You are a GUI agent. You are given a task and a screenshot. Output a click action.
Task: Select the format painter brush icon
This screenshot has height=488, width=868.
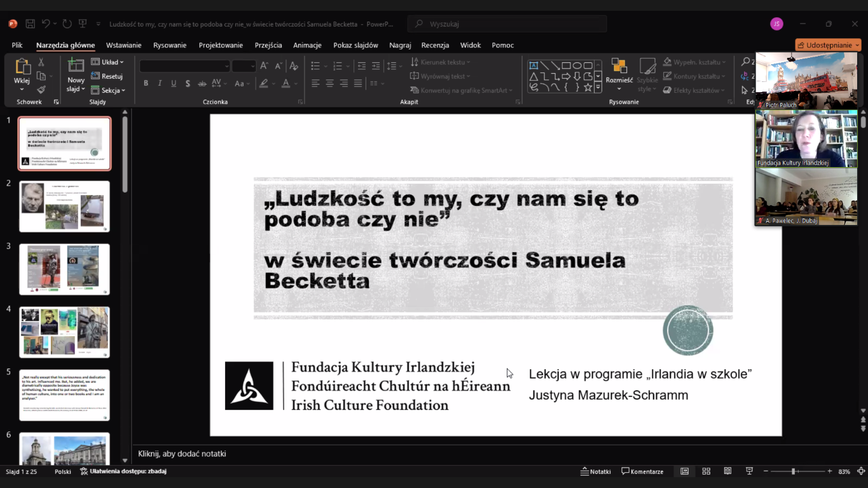coord(41,90)
